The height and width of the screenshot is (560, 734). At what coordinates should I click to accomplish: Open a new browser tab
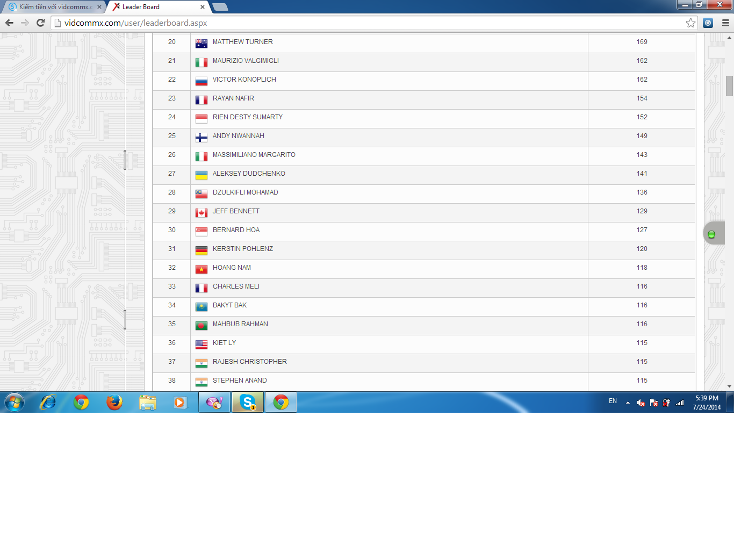pyautogui.click(x=220, y=7)
